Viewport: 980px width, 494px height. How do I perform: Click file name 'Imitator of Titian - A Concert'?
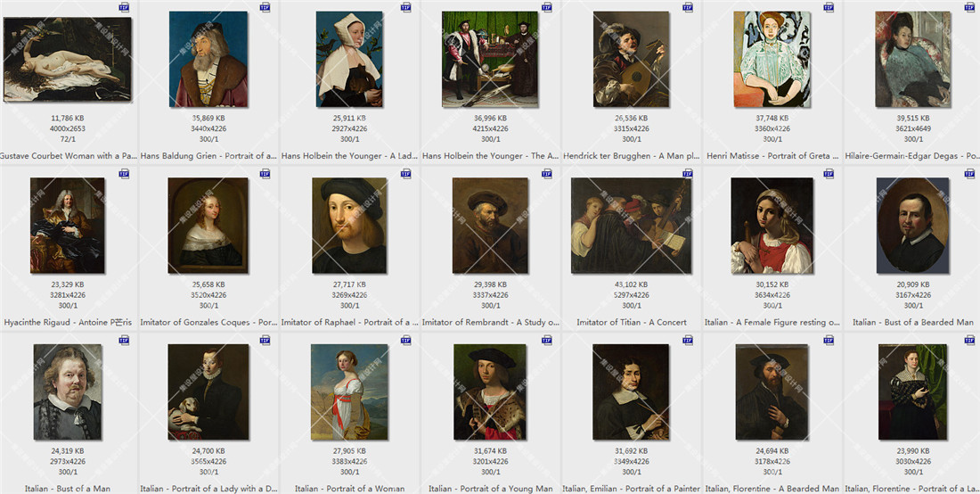(632, 322)
